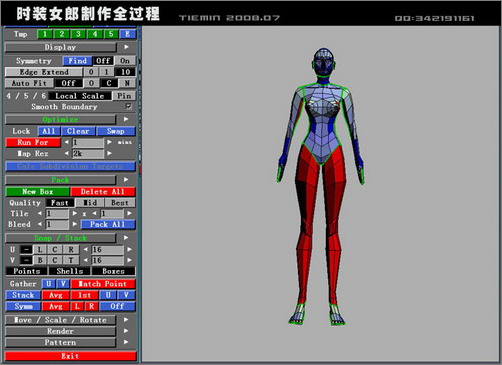Collapse the Pack section header

(x=60, y=180)
